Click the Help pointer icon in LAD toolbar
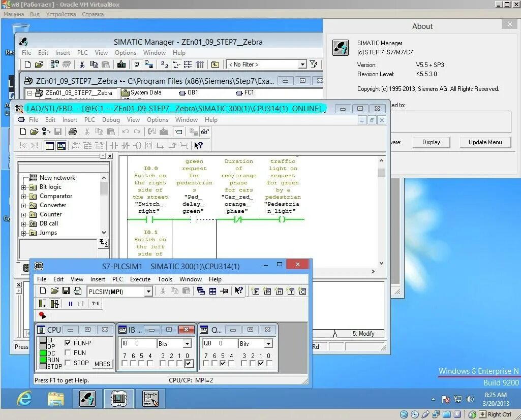The height and width of the screenshot is (420, 521). (198, 145)
